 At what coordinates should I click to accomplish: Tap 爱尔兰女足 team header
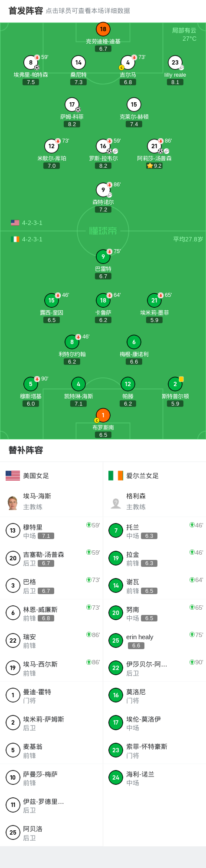134,475
